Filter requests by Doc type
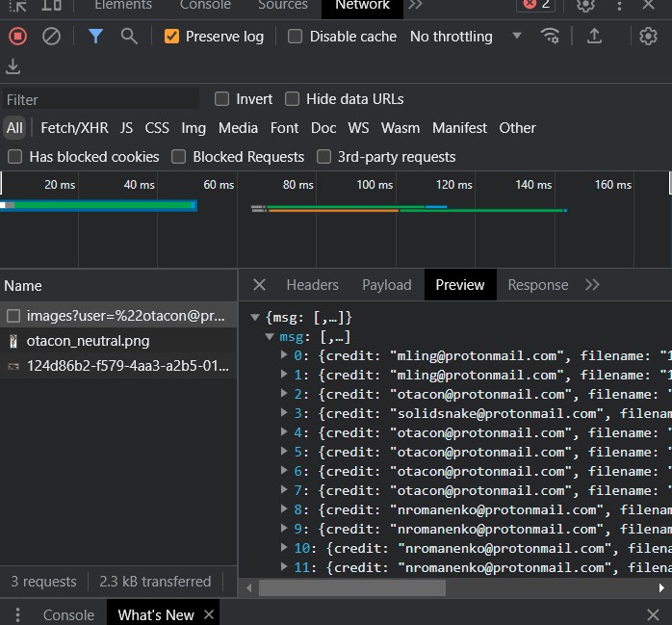 pos(323,128)
